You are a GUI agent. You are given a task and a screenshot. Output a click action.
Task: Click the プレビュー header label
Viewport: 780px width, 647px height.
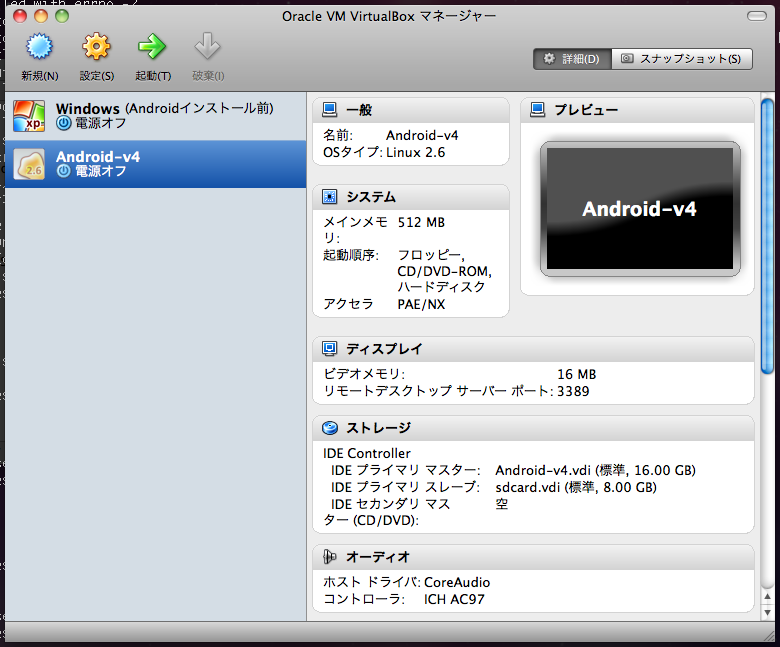click(586, 110)
